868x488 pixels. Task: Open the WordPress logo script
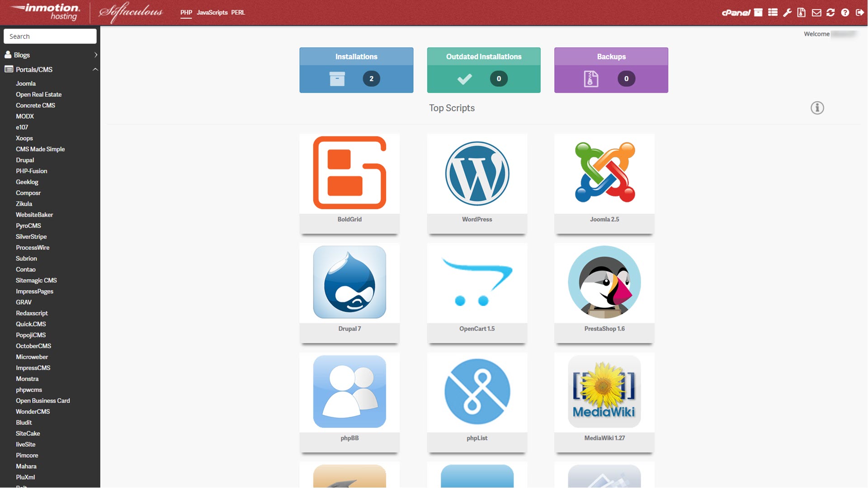tap(477, 174)
